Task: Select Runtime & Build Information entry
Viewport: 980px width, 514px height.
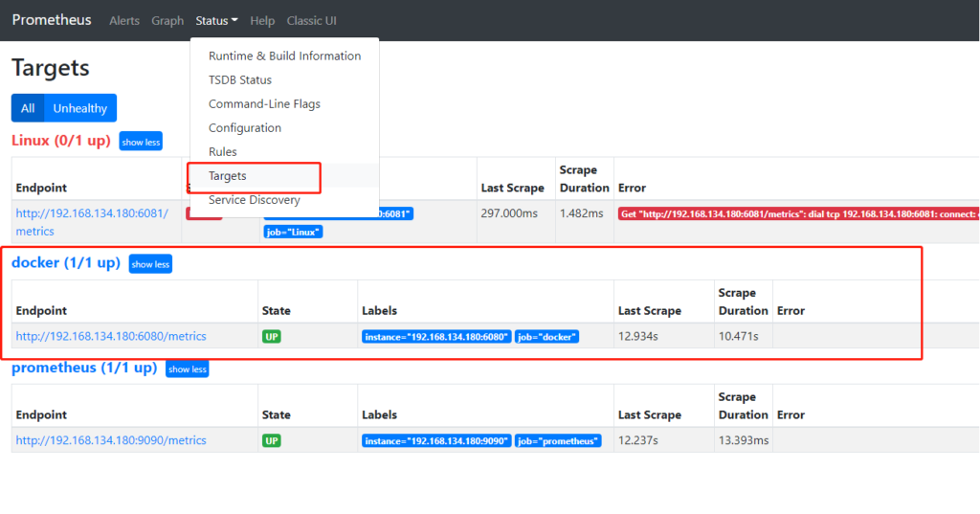Action: click(x=284, y=56)
